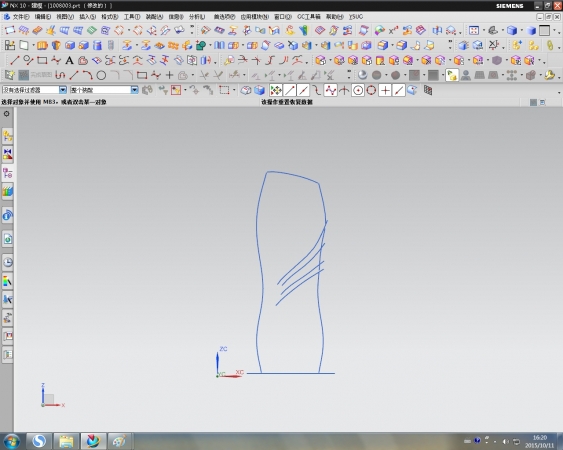Select the Point plus tool

pos(169,75)
